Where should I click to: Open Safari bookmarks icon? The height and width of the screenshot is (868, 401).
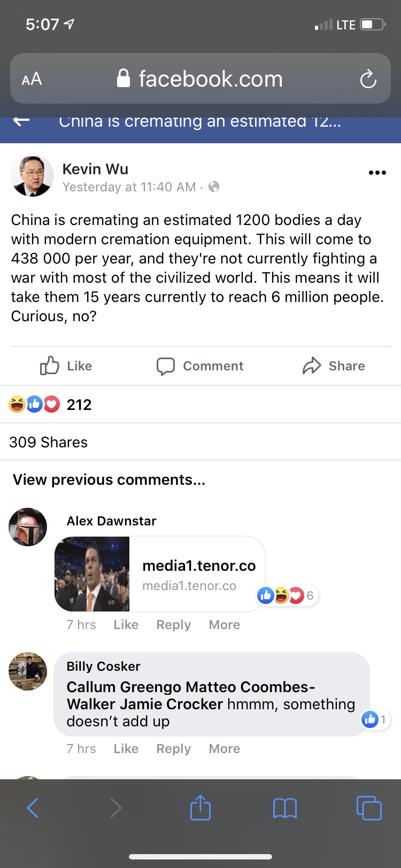[x=284, y=808]
